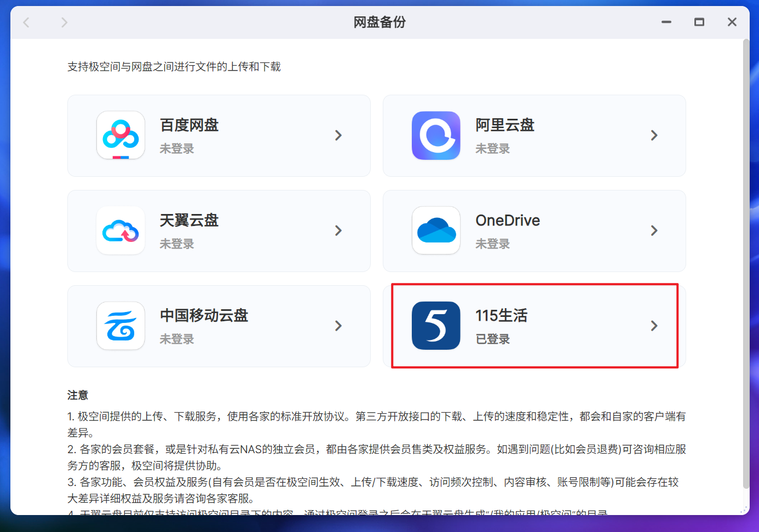The width and height of the screenshot is (759, 532).
Task: Open the OneDrive card title
Action: (x=508, y=221)
